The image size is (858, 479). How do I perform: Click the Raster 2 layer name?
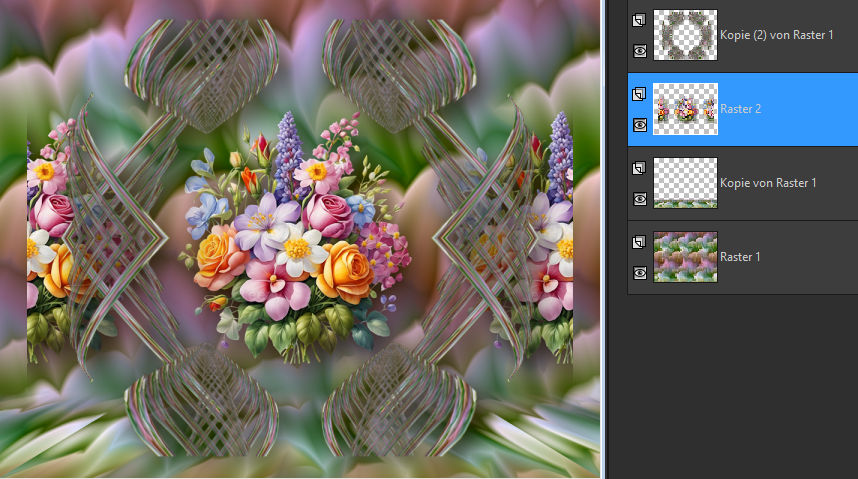[741, 109]
